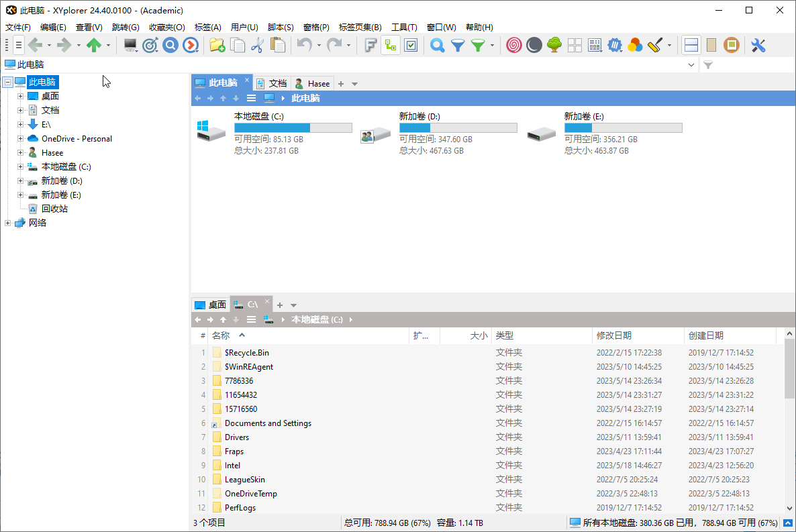Toggle the beige vertical panel button
Screen dimensions: 796x532
coord(711,45)
